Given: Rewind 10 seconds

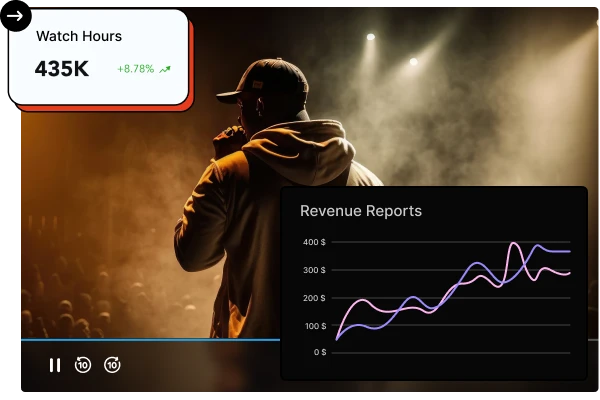Looking at the screenshot, I should click(83, 364).
